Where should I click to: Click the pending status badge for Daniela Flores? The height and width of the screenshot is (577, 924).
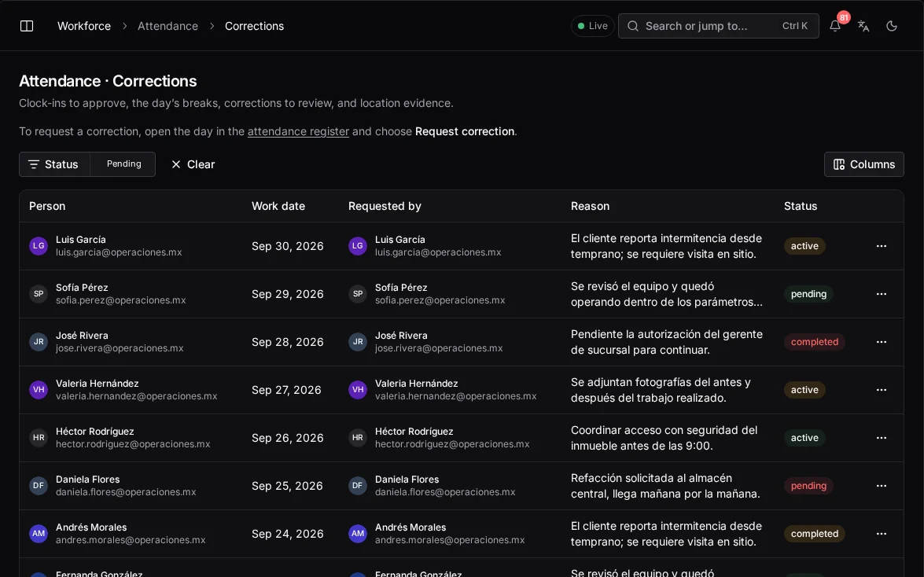pos(808,486)
